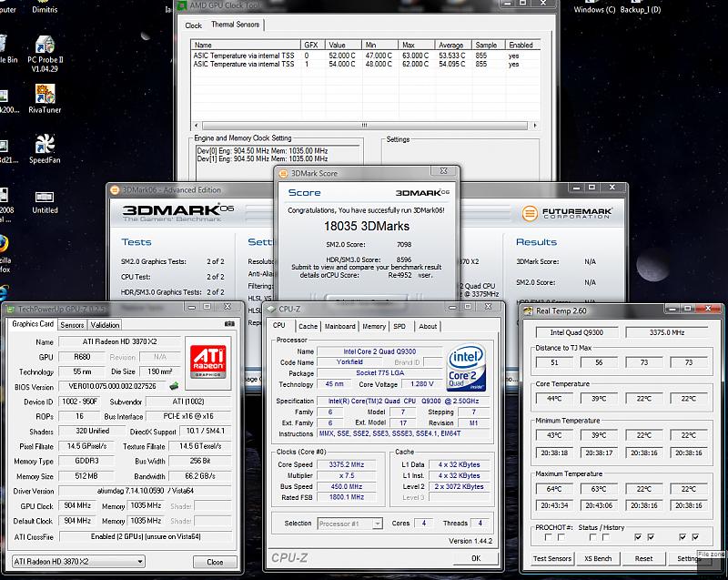Open the PC Probe II desktop icon

(45, 54)
